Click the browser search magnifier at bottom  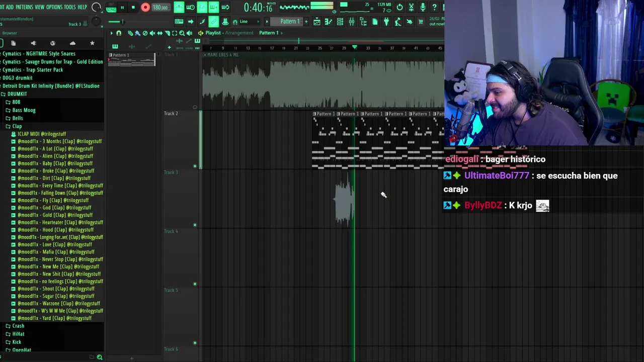click(x=100, y=357)
